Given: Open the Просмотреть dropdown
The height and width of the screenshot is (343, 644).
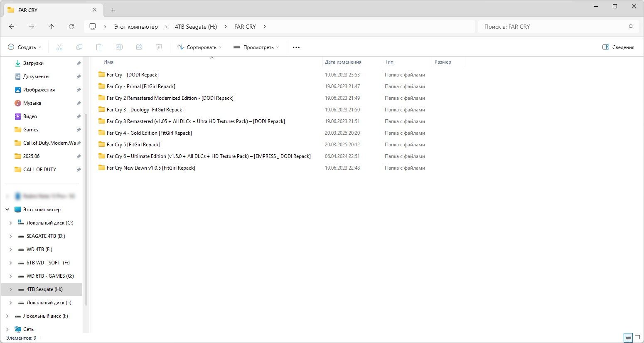Looking at the screenshot, I should coord(256,47).
